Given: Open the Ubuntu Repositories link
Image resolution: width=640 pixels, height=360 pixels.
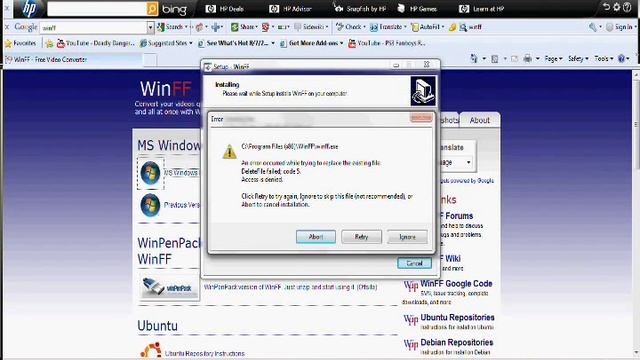Looking at the screenshot, I should tap(457, 317).
